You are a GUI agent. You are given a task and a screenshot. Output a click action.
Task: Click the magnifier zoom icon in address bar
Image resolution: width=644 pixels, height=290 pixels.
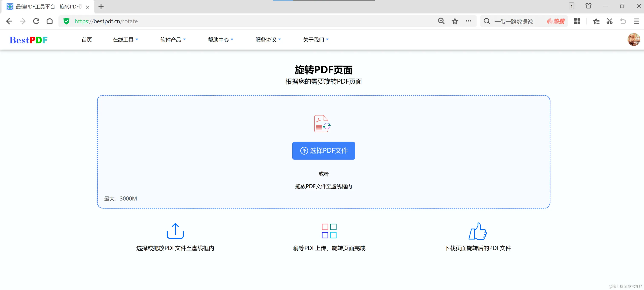tap(441, 21)
